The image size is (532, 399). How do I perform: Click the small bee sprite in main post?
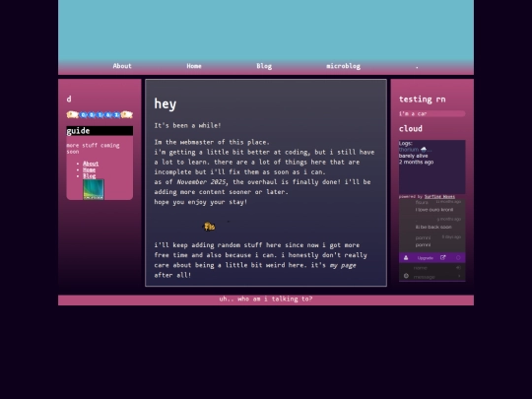(209, 226)
